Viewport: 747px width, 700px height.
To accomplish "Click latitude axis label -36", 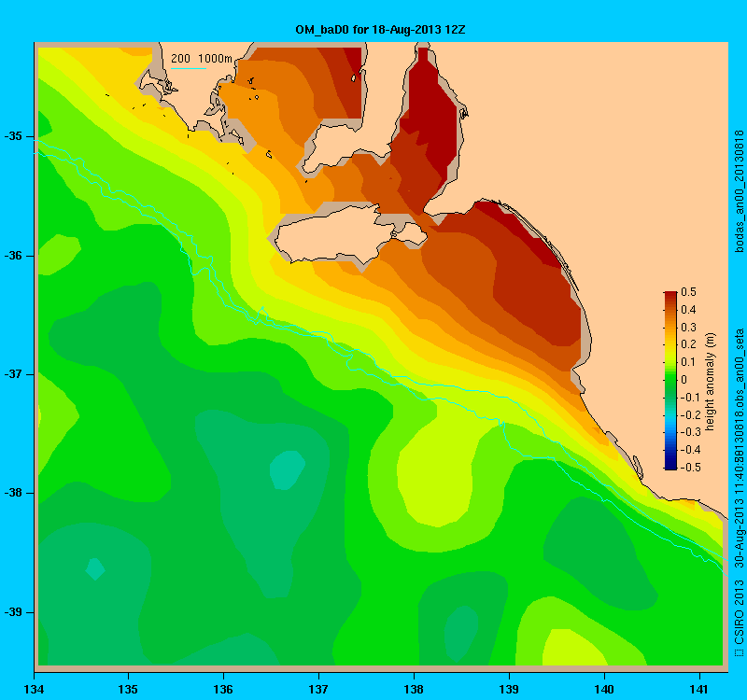I will (x=13, y=256).
